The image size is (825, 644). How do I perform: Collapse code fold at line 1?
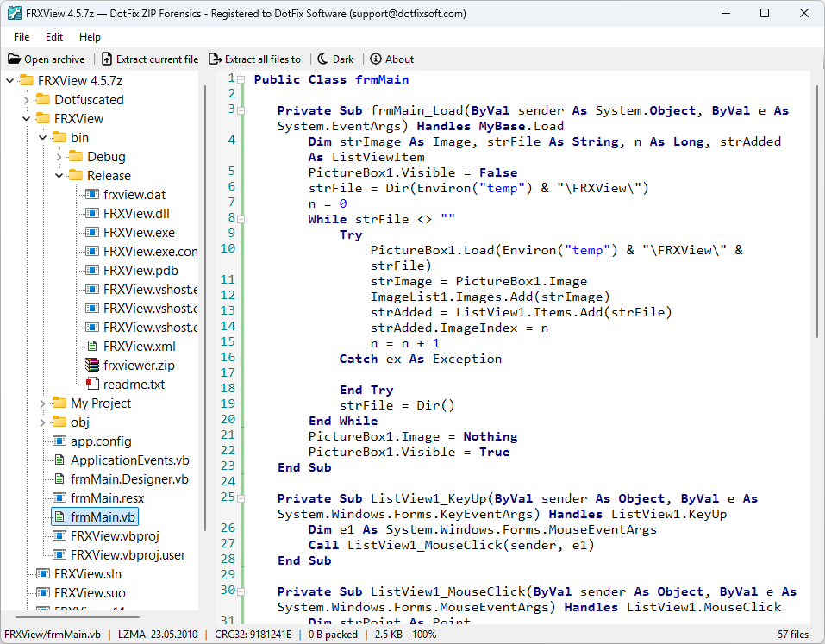click(x=241, y=80)
